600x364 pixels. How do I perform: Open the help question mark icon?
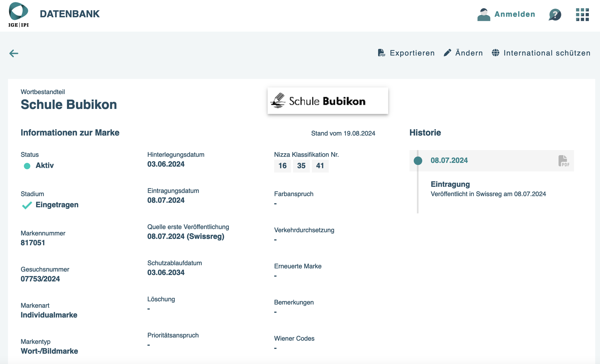coord(555,14)
